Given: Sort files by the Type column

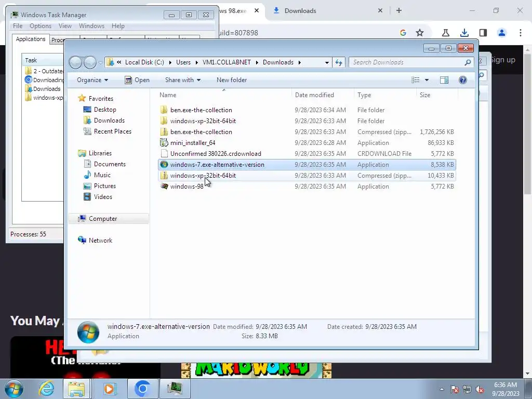Looking at the screenshot, I should coord(385,95).
